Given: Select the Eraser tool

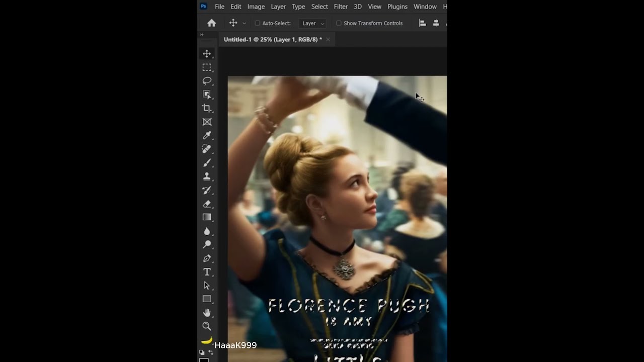Looking at the screenshot, I should (207, 204).
